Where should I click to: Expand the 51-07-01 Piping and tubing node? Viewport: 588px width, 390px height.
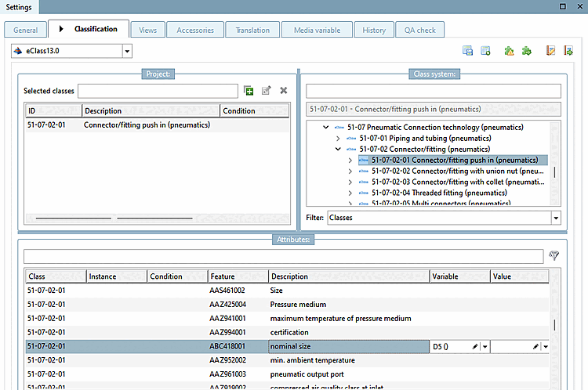(338, 138)
